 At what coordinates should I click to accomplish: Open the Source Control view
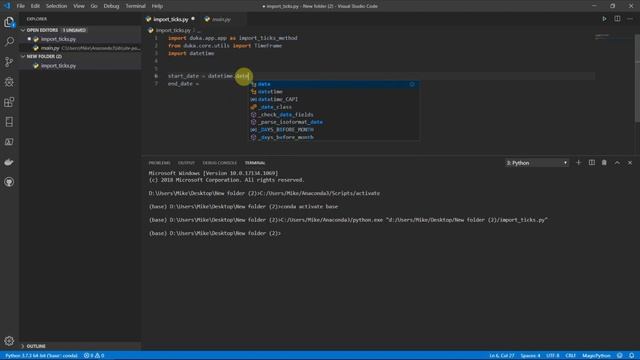[9, 62]
